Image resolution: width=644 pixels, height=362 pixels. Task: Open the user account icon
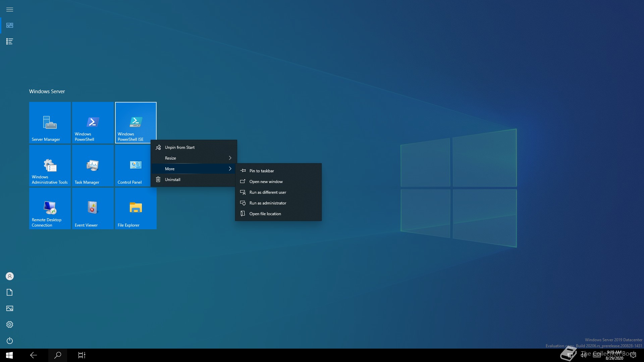click(10, 276)
